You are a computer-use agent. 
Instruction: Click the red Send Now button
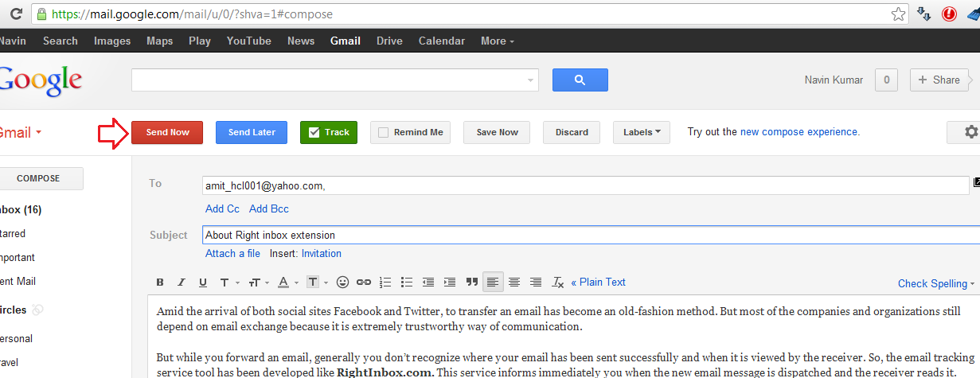pyautogui.click(x=167, y=132)
